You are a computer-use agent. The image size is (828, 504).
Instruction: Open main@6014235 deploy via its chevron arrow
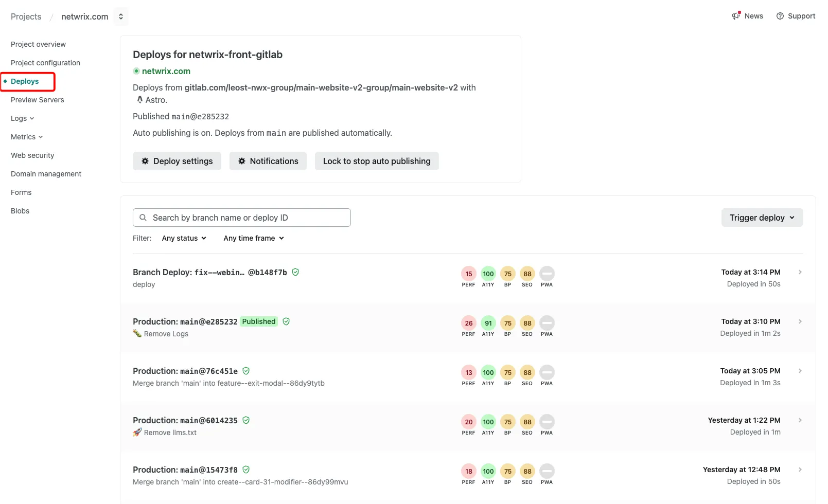tap(800, 420)
